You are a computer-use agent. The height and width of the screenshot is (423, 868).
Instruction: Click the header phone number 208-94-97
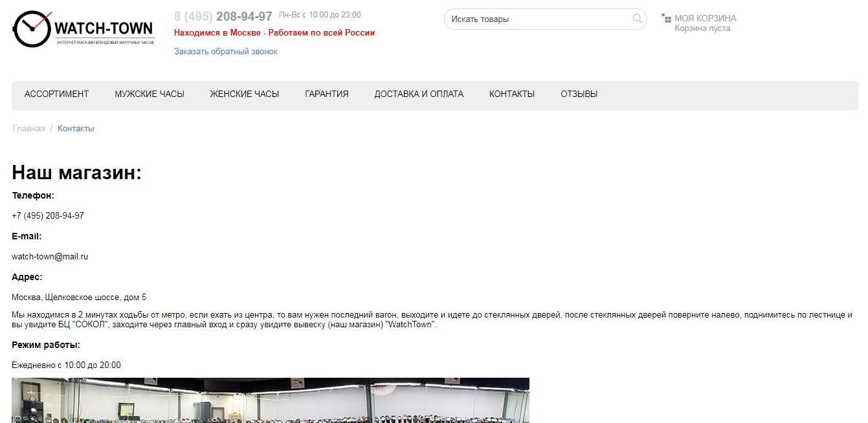point(223,16)
